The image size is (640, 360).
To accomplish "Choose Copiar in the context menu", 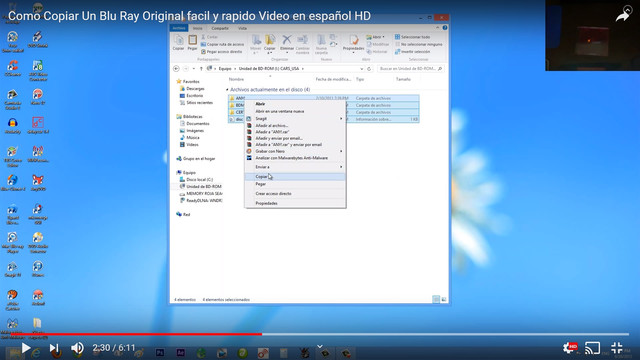I will pyautogui.click(x=295, y=177).
